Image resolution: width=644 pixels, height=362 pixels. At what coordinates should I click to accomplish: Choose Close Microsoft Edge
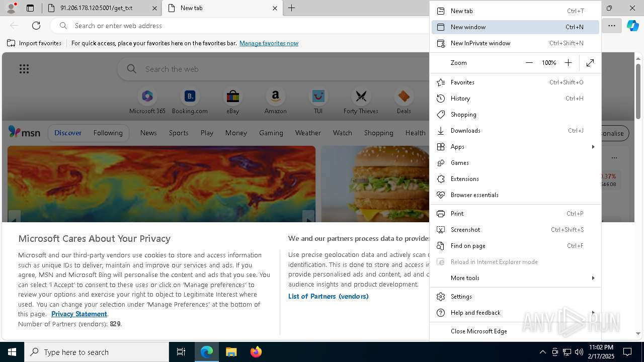515,331
